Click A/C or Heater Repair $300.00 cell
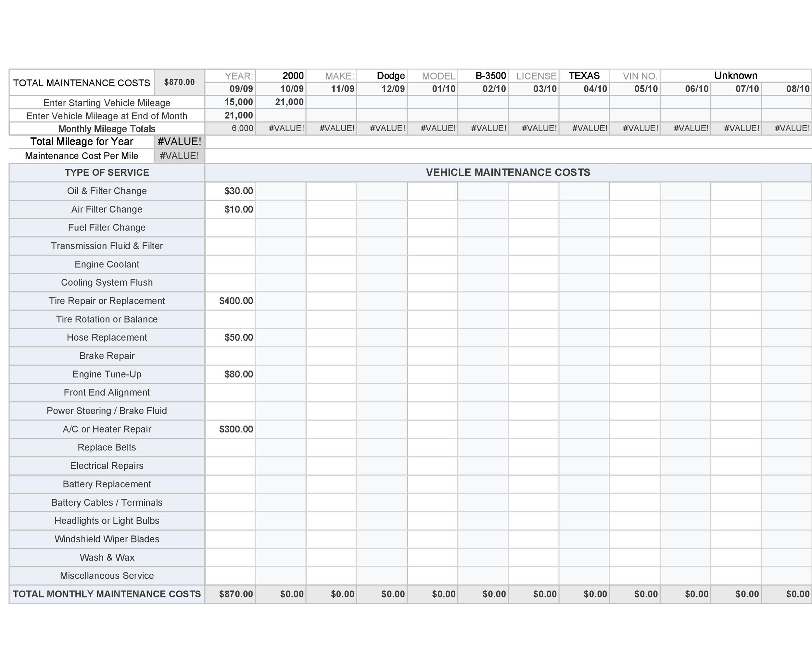812x652 pixels. click(230, 429)
